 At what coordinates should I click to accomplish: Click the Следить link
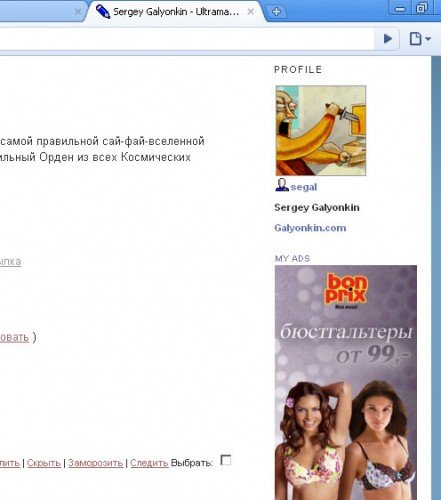click(149, 463)
